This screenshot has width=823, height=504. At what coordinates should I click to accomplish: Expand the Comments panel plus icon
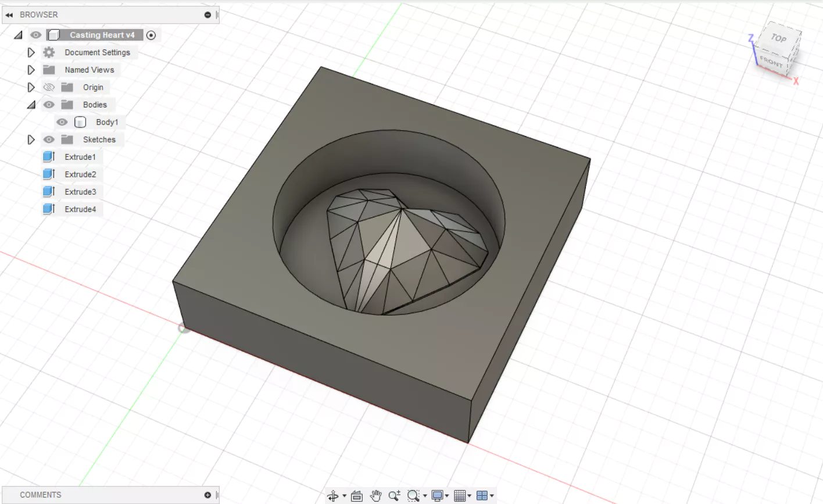coord(207,495)
